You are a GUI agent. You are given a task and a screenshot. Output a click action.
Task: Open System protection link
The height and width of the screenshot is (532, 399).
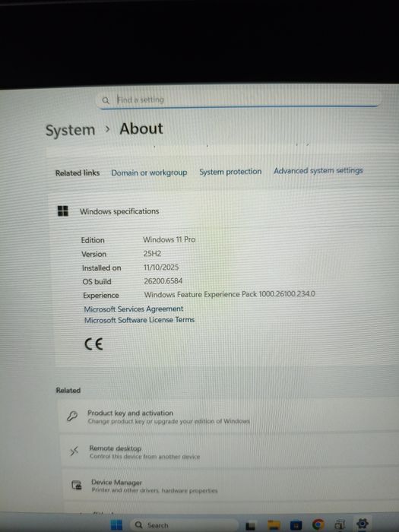[230, 172]
